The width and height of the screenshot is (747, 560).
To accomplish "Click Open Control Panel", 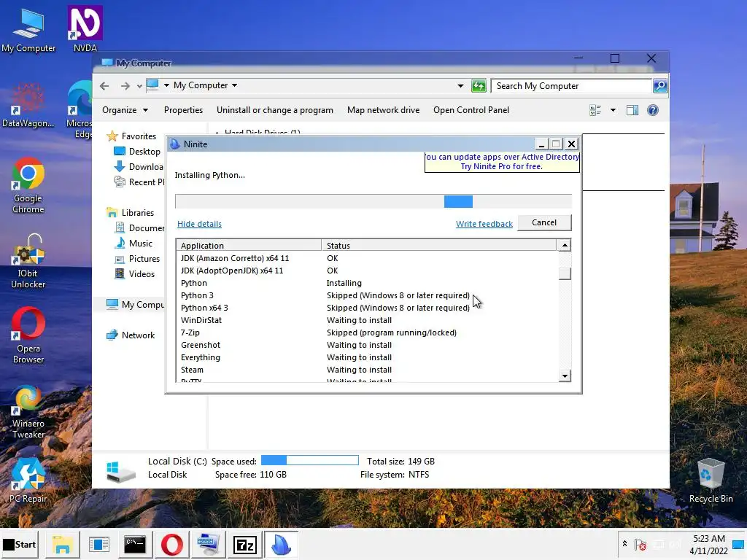I will click(471, 110).
